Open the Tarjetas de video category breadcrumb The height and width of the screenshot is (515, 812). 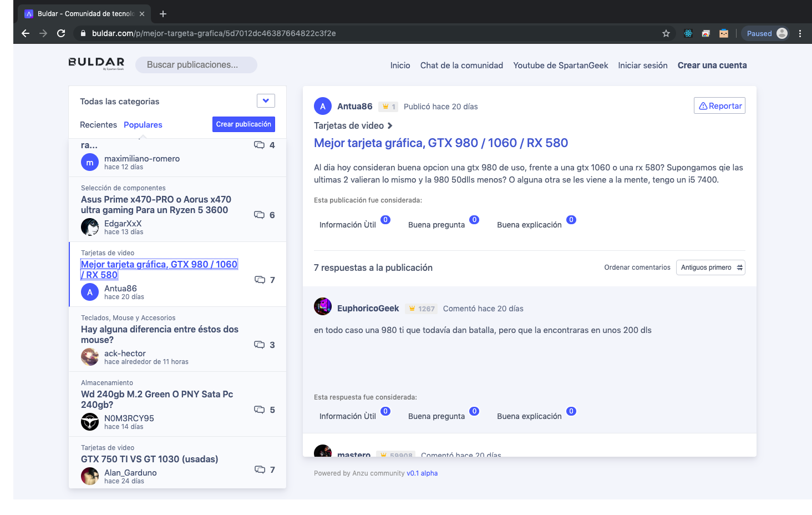[x=353, y=125]
